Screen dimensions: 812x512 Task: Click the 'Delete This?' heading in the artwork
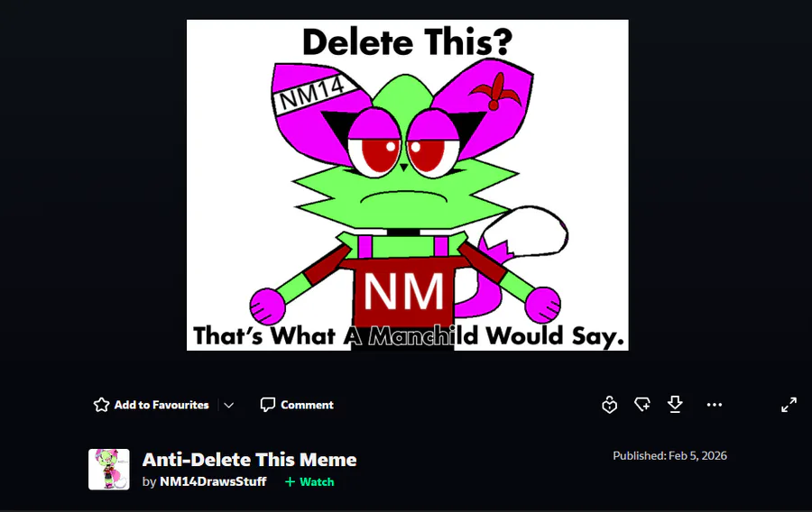coord(407,41)
